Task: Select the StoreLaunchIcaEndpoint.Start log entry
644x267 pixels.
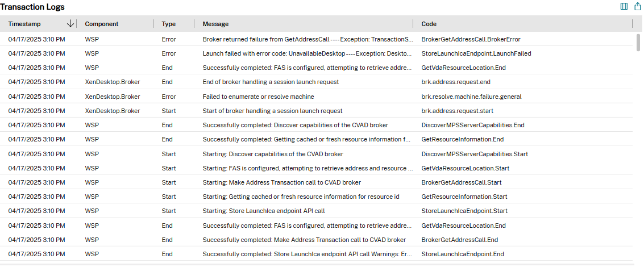Action: click(x=464, y=211)
